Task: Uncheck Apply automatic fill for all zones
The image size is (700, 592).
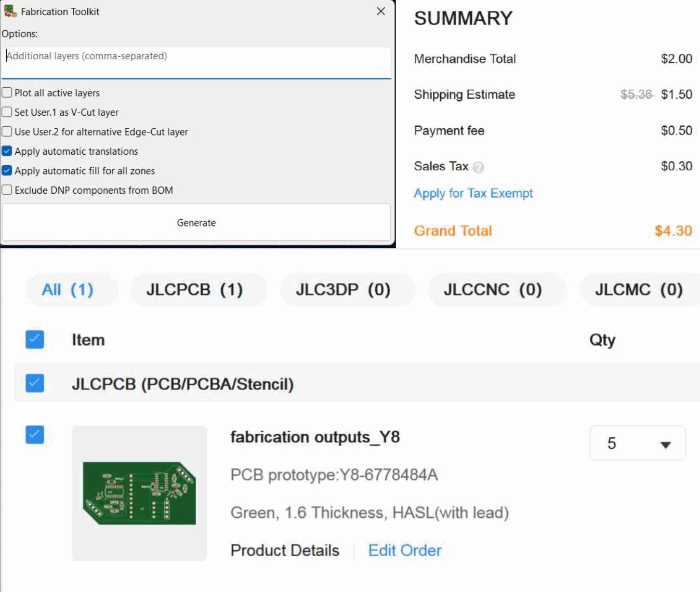Action: click(7, 171)
